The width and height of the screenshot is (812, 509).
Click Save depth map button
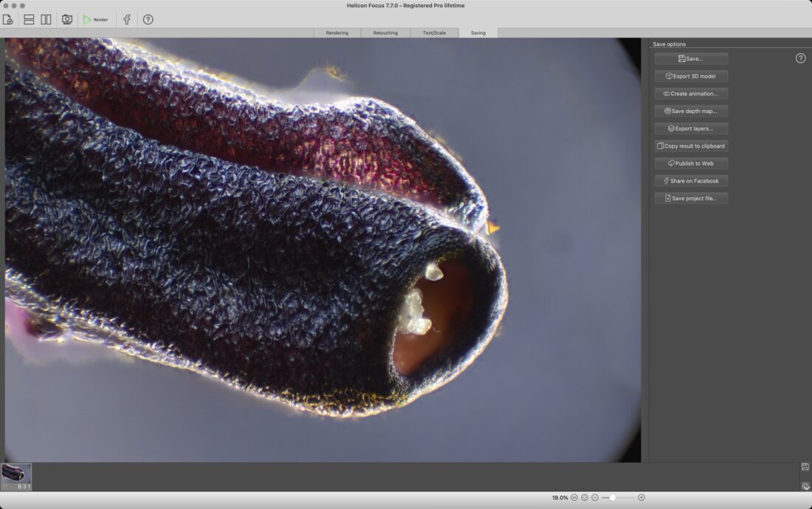coord(691,111)
